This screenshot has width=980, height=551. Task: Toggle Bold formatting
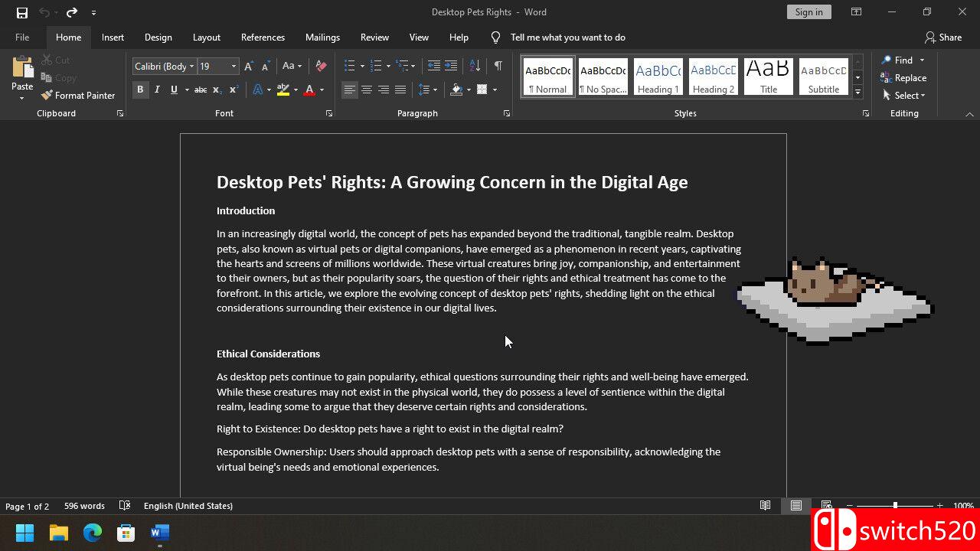tap(140, 90)
